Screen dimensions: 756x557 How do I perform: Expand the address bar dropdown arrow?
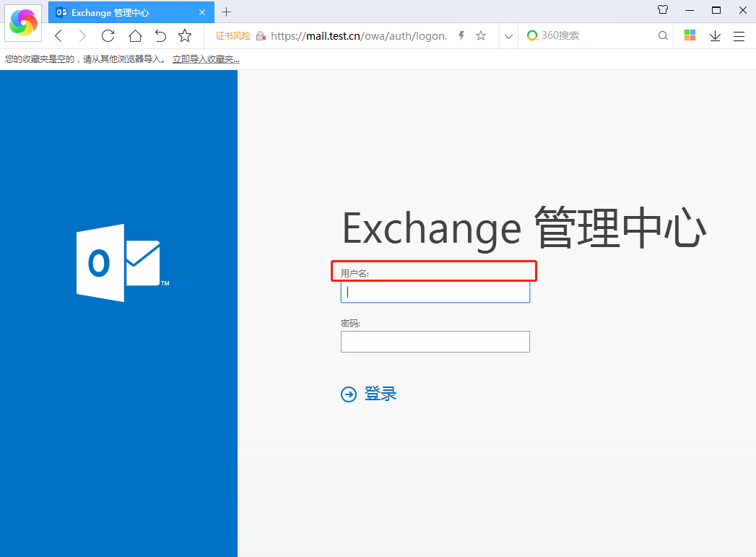click(508, 36)
